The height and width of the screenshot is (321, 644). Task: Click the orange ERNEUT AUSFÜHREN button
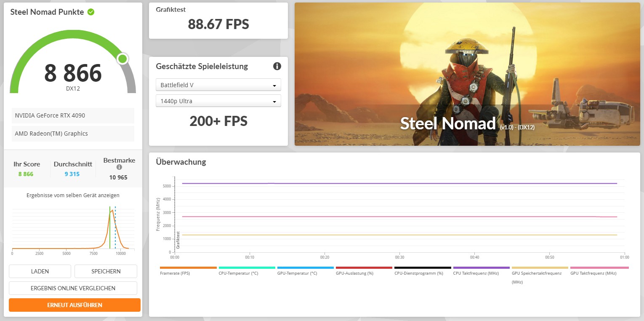[x=75, y=305]
